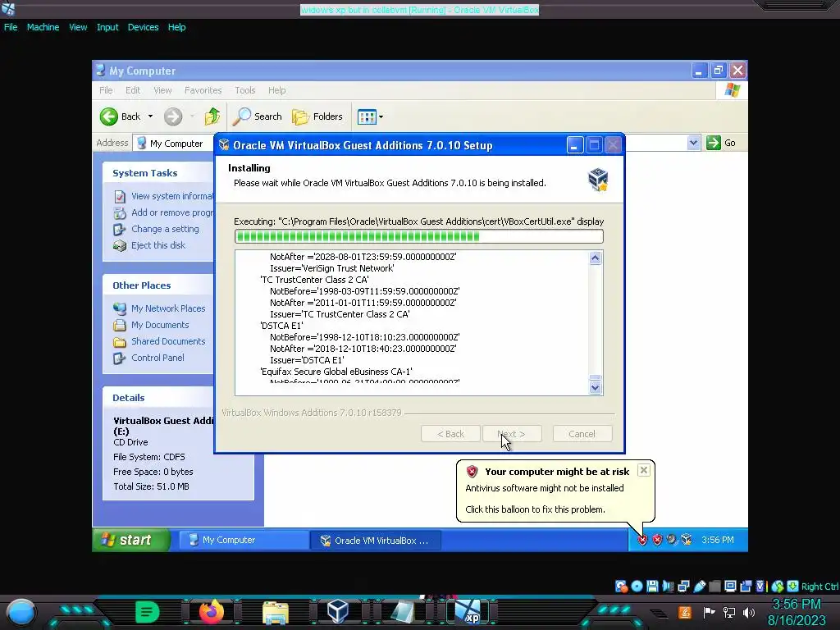This screenshot has height=630, width=840.
Task: Click the host Start orb button
Action: [21, 612]
